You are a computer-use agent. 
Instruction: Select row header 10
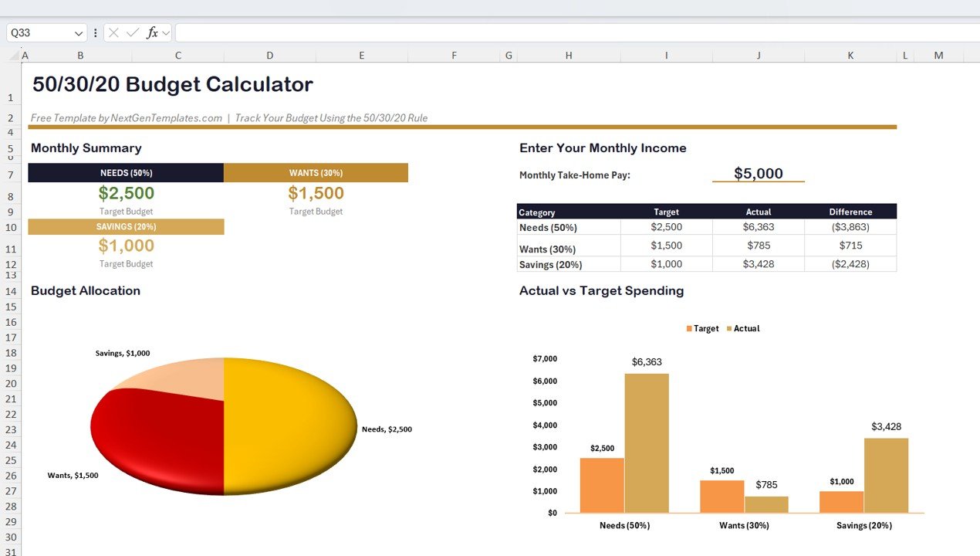pyautogui.click(x=11, y=227)
